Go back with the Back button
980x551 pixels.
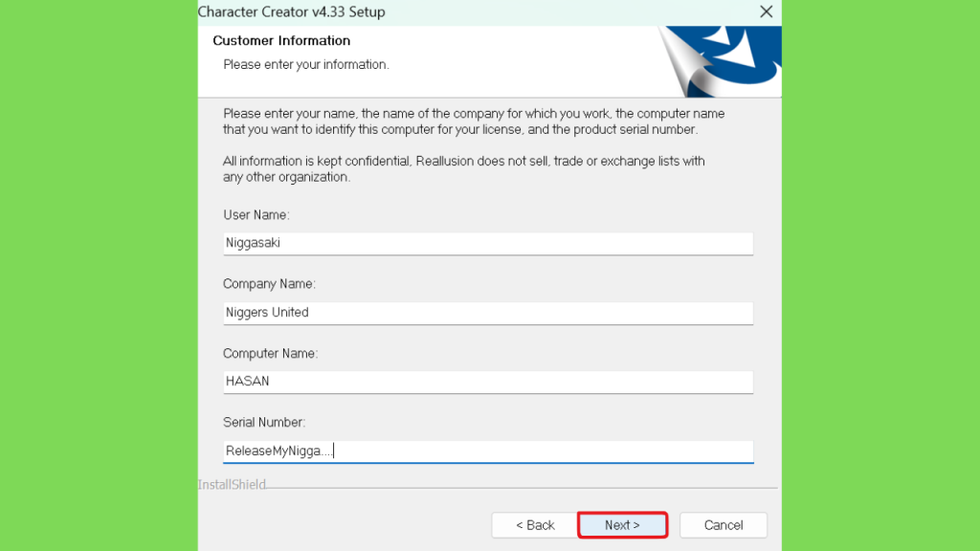click(535, 525)
